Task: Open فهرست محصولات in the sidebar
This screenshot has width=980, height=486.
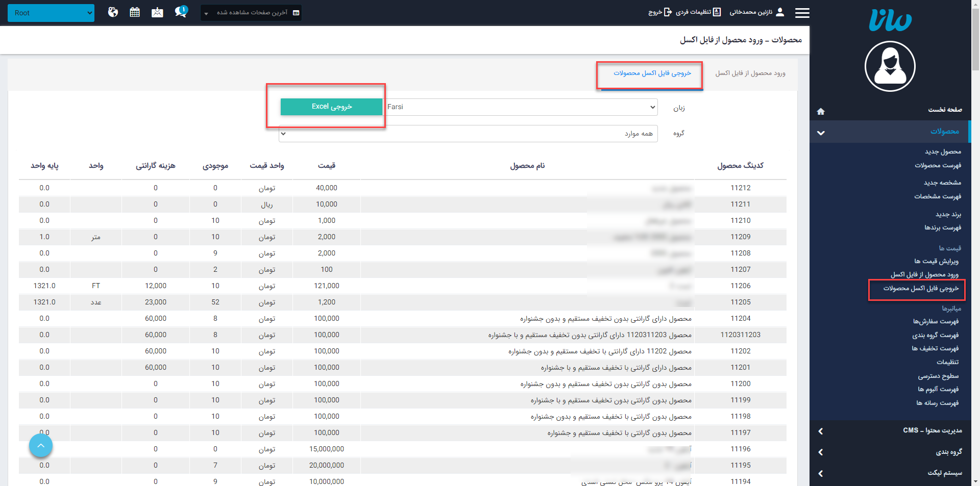Action: pyautogui.click(x=938, y=165)
